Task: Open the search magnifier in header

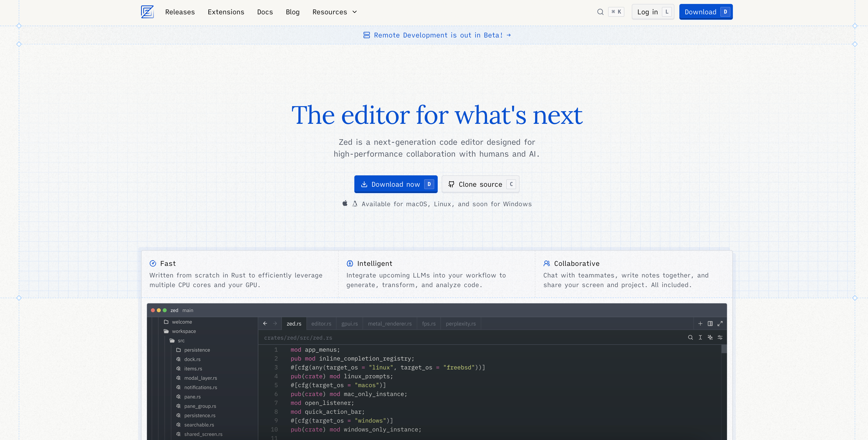Action: [x=600, y=12]
